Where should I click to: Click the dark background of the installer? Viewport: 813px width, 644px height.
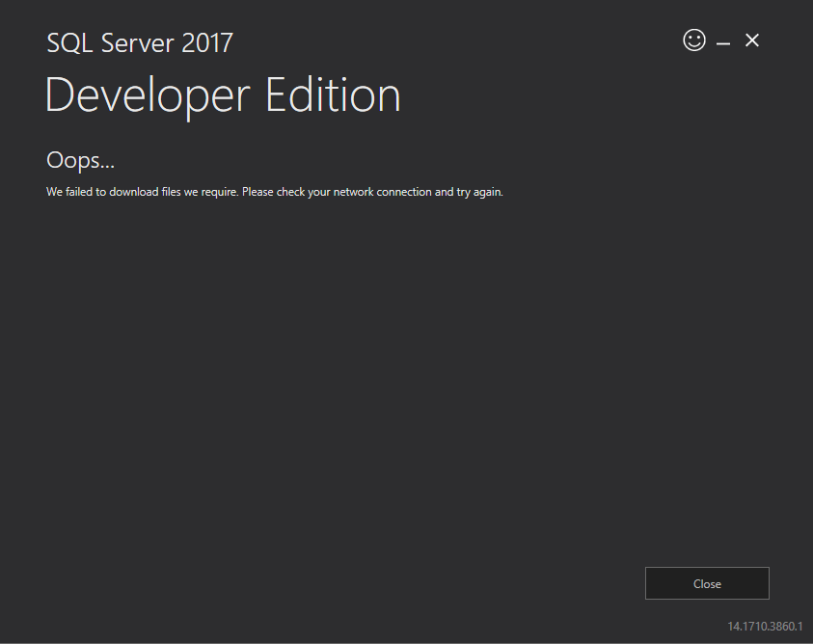pyautogui.click(x=386, y=386)
